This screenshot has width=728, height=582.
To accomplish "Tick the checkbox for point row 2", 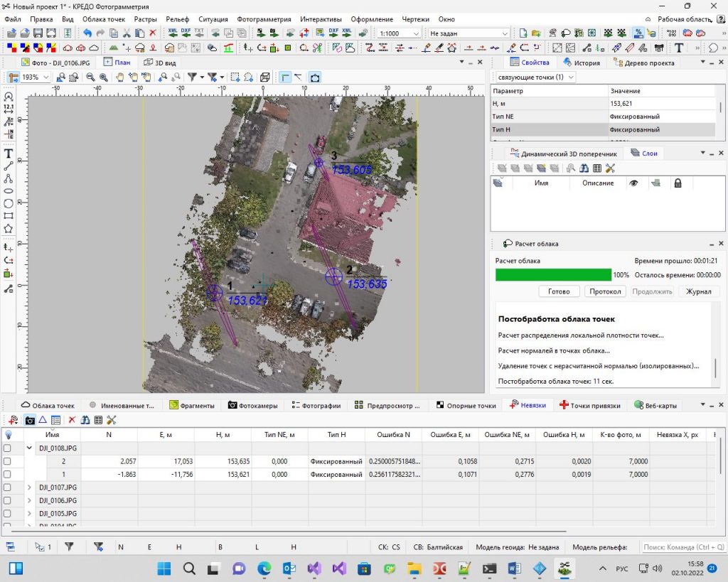I will coord(7,461).
